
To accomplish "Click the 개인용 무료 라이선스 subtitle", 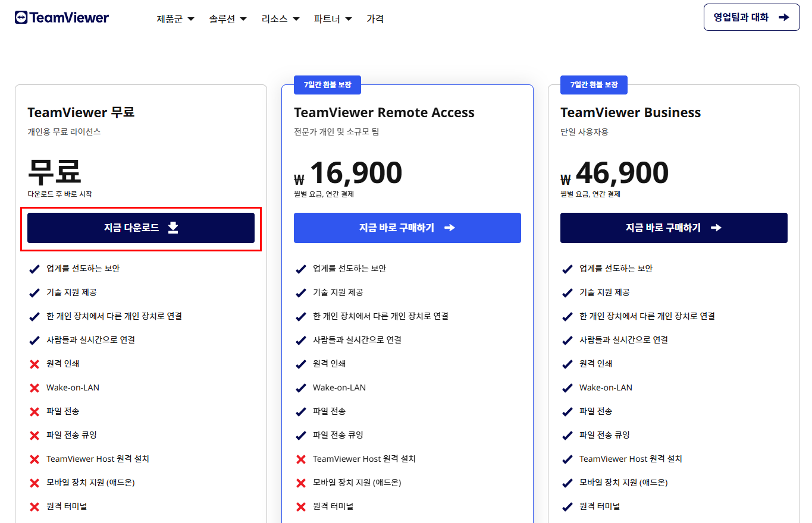I will pos(64,132).
